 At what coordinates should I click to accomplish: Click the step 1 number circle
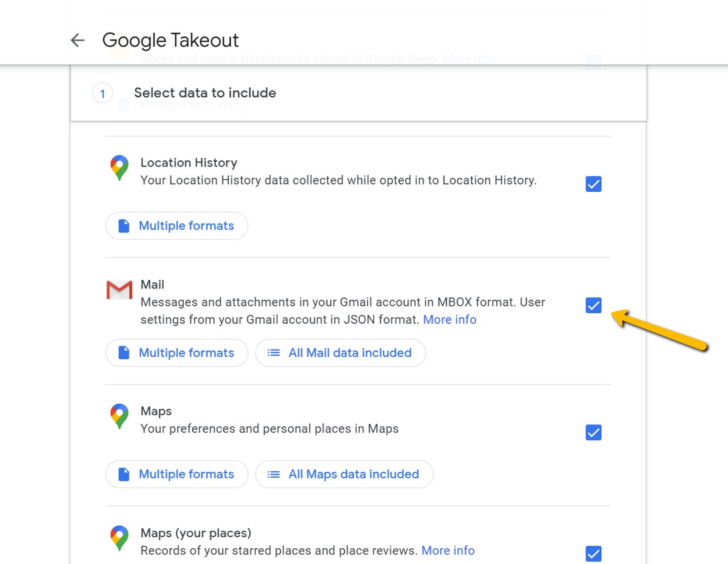(103, 93)
